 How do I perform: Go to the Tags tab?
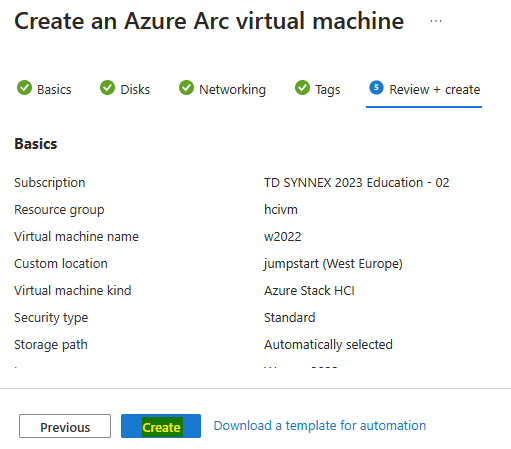tap(318, 89)
